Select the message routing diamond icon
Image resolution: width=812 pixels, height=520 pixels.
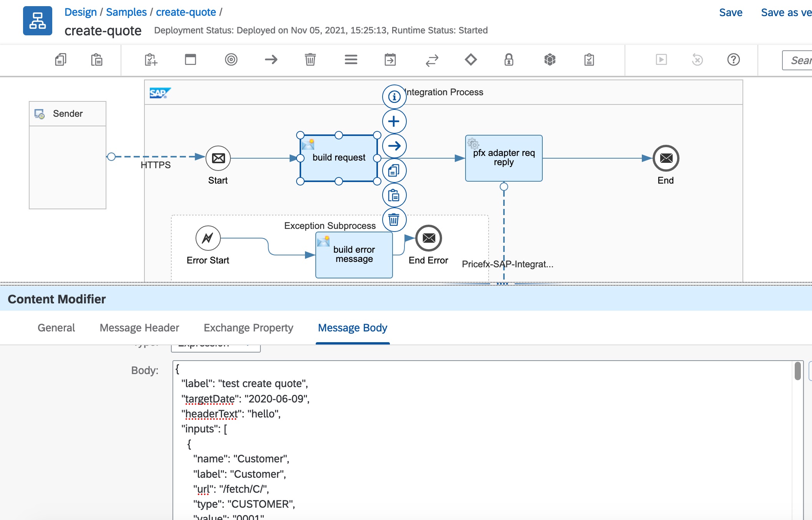(471, 60)
